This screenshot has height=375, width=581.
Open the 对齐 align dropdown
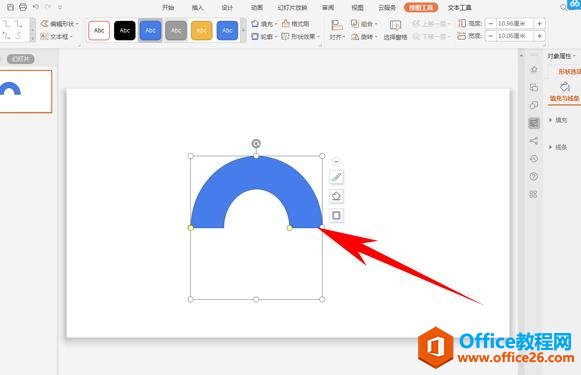pos(337,30)
